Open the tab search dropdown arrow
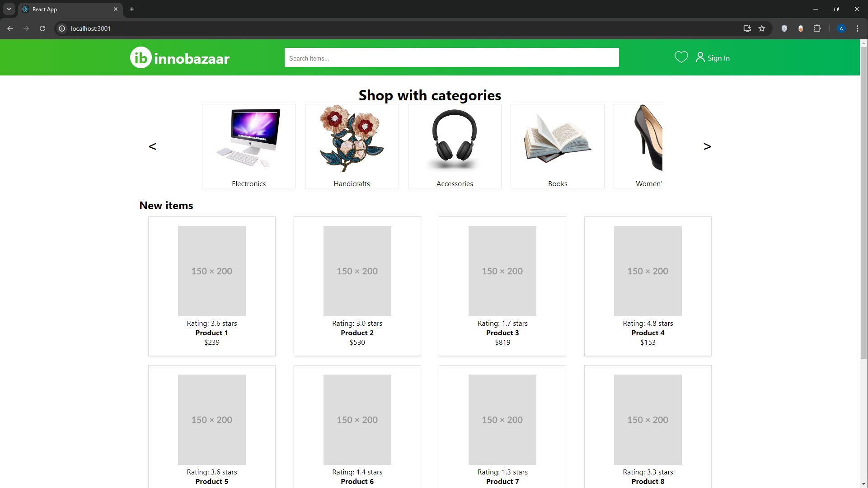Image resolution: width=868 pixels, height=488 pixels. pos(9,9)
